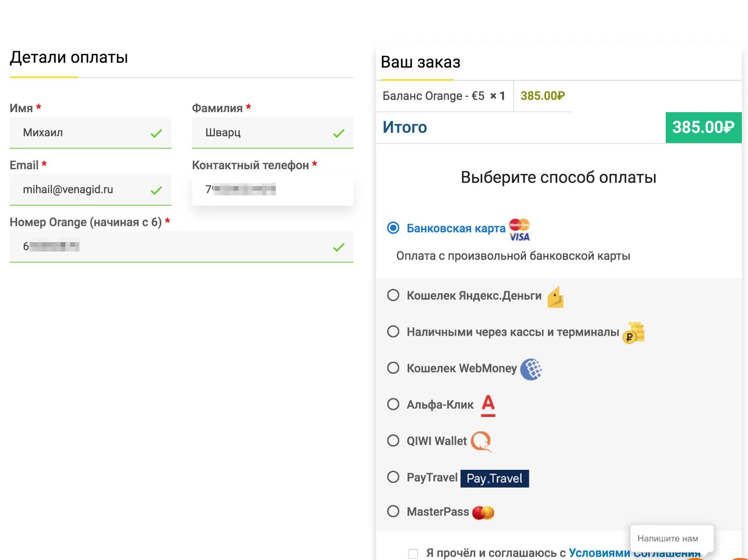748x560 pixels.
Task: Open the Напишите нам chat button
Action: 672,538
